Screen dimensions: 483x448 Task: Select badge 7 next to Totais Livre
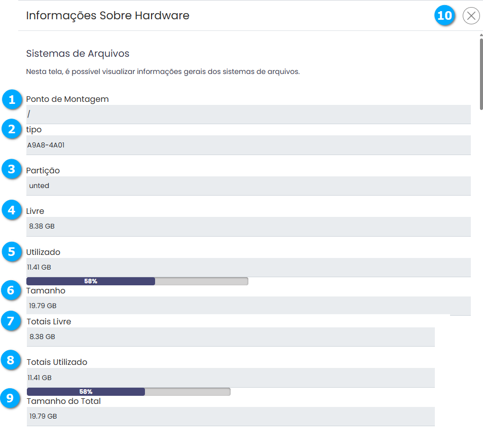[12, 321]
